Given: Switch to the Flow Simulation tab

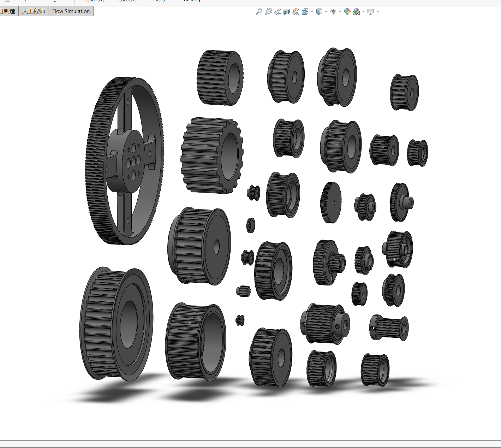Looking at the screenshot, I should coord(71,11).
